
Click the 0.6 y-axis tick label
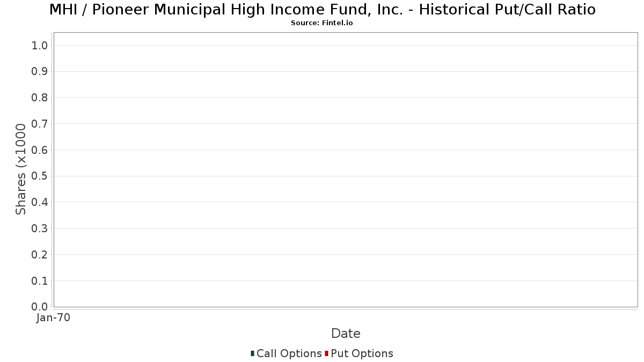click(40, 150)
